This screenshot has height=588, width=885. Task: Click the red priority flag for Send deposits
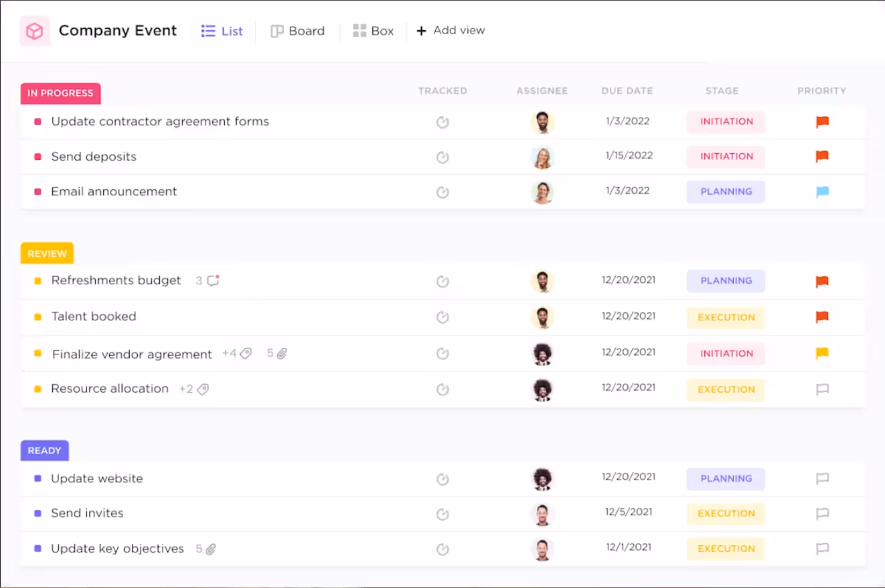tap(822, 157)
